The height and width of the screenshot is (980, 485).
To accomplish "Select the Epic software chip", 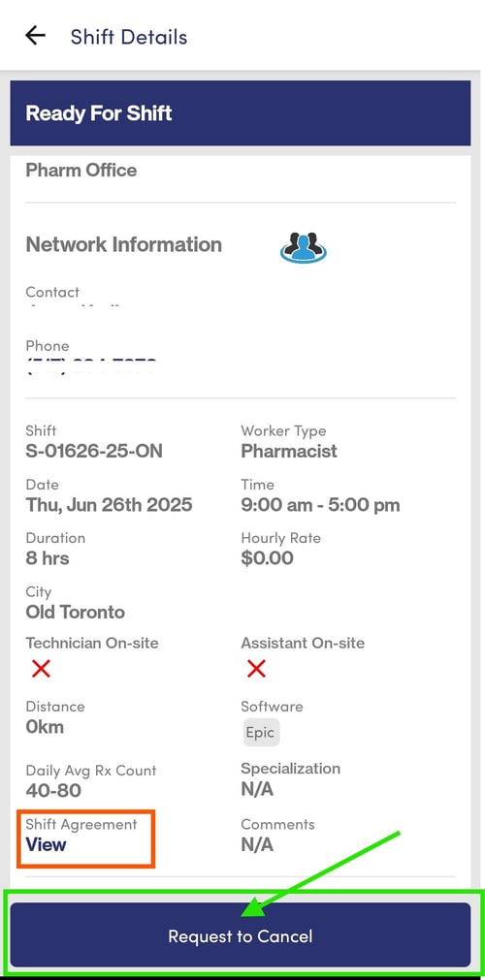I will click(x=261, y=733).
